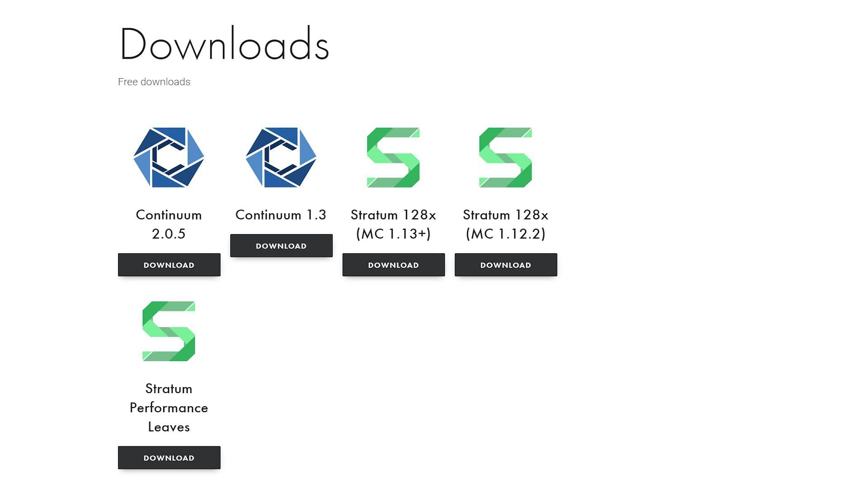Click the Free downloads subtitle text

154,82
